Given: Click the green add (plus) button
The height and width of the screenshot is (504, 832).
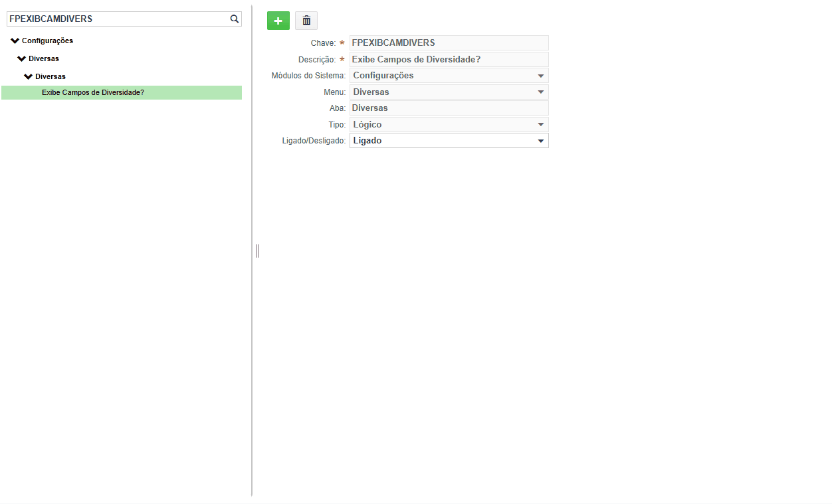Looking at the screenshot, I should [x=278, y=21].
